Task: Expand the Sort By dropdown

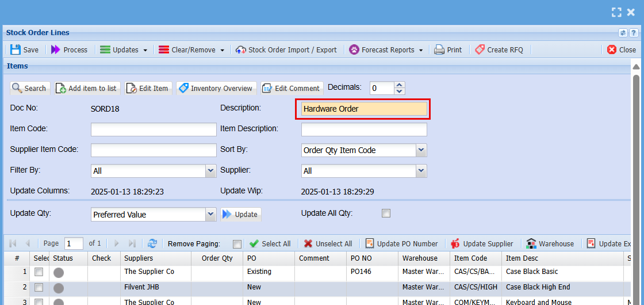Action: (421, 150)
